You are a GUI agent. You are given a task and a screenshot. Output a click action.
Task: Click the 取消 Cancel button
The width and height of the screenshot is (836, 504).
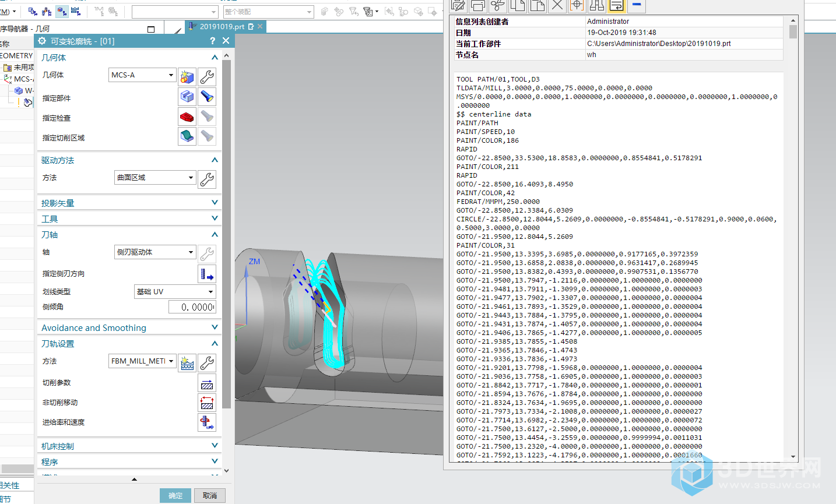coord(210,495)
